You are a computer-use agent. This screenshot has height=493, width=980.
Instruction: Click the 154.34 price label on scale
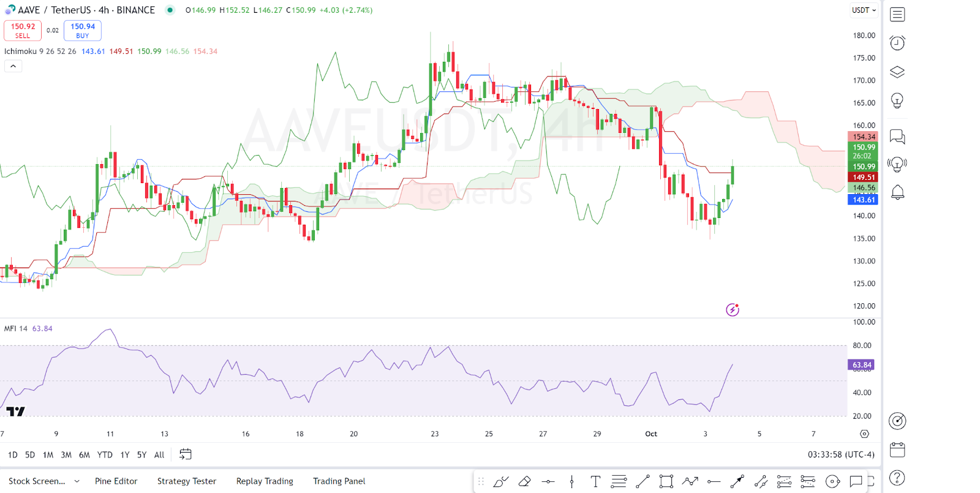click(864, 137)
